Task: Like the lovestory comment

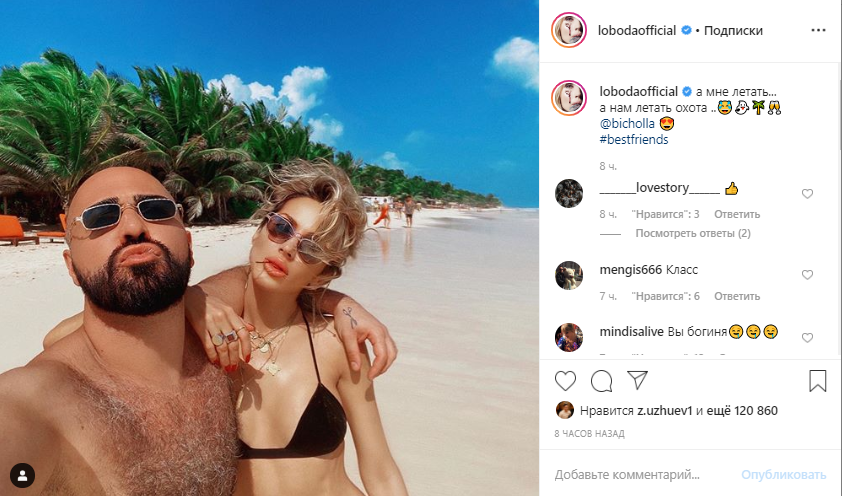Action: [x=807, y=194]
